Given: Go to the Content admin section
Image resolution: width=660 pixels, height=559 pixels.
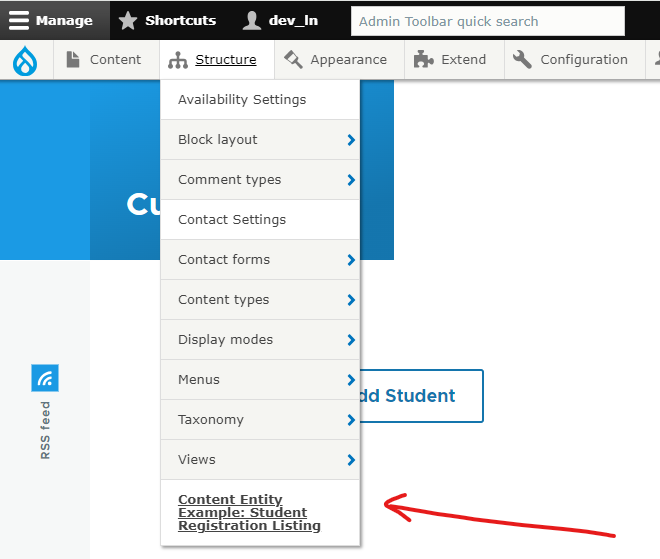Looking at the screenshot, I should pyautogui.click(x=115, y=59).
